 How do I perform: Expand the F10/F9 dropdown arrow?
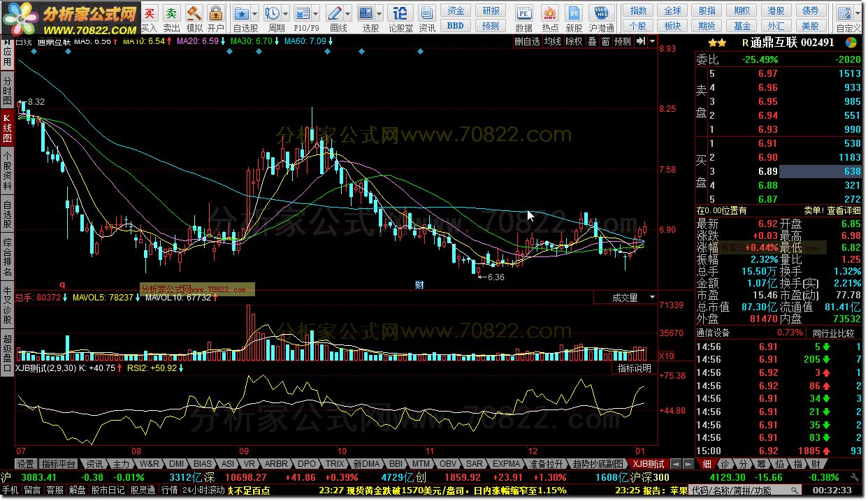coord(315,13)
